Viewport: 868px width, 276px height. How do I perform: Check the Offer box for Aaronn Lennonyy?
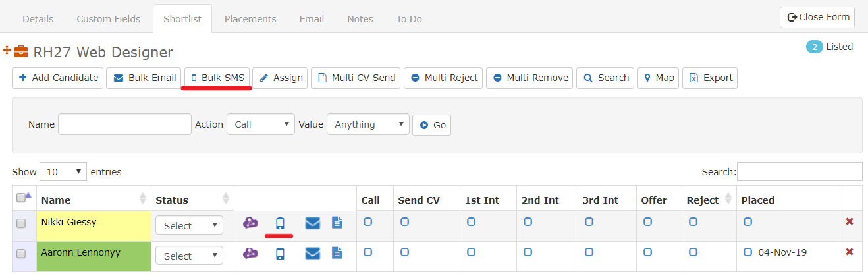pyautogui.click(x=647, y=252)
